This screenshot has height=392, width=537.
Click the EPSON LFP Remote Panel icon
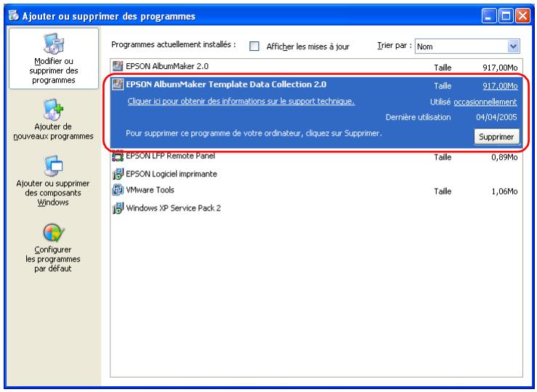(118, 156)
